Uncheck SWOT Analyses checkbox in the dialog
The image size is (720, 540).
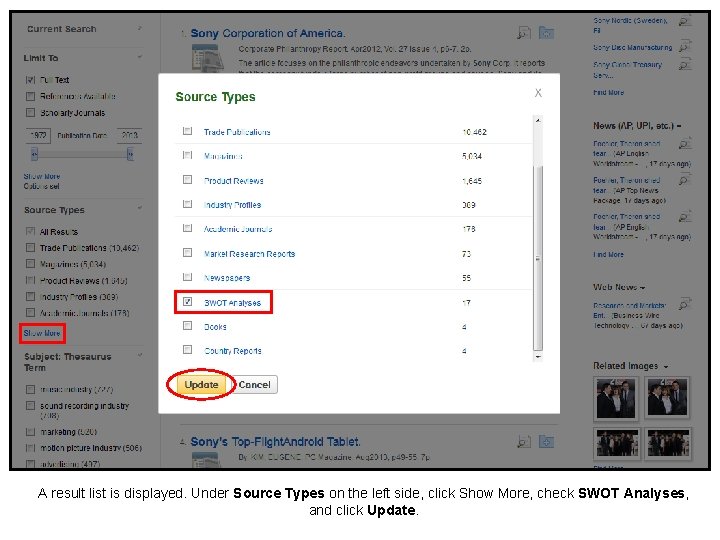pos(187,302)
